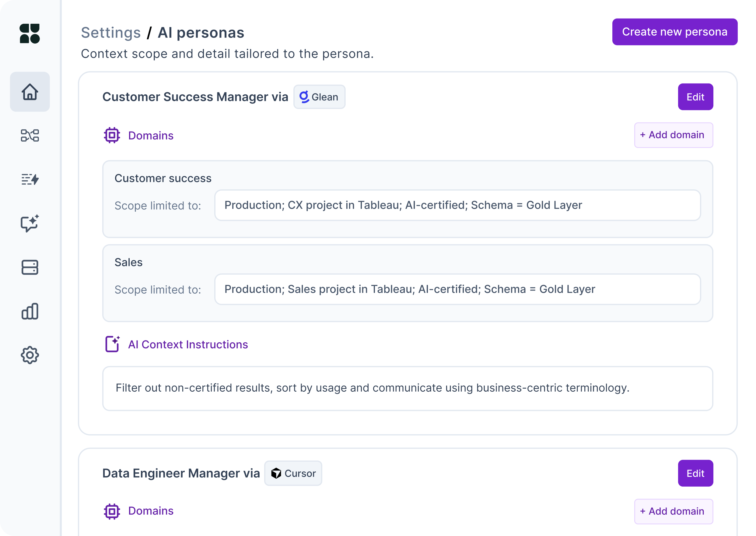
Task: Select the AI chat icon in the sidebar
Action: coord(30,224)
